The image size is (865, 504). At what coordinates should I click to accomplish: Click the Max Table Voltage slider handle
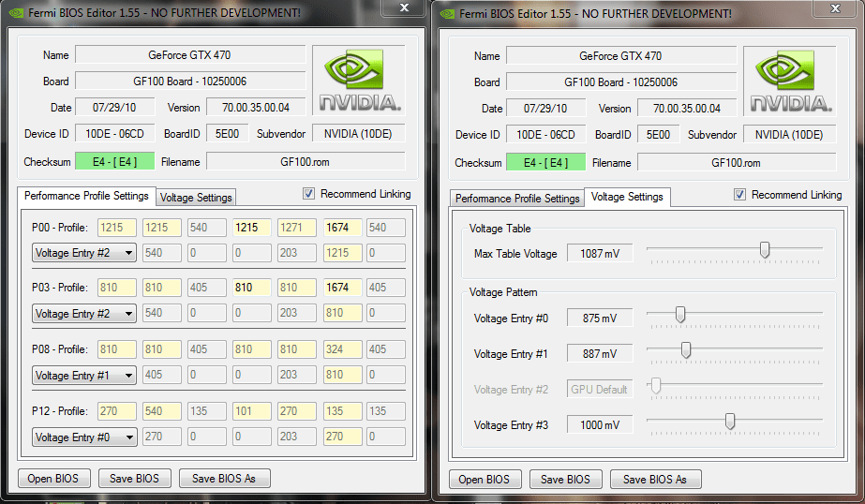coord(765,250)
